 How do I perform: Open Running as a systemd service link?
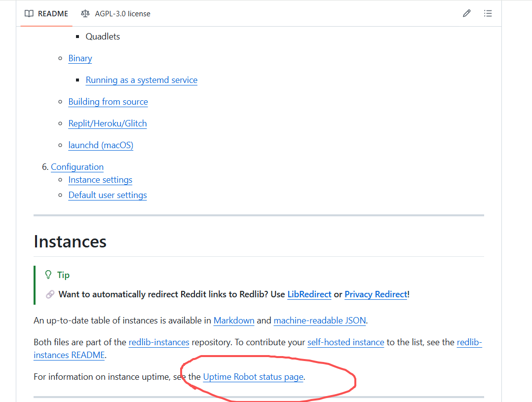pos(141,80)
